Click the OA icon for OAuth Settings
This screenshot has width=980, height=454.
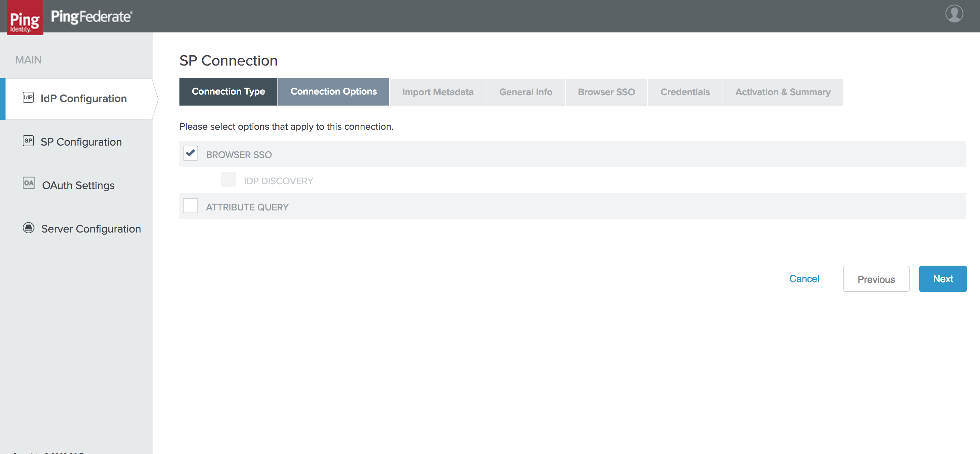[29, 183]
